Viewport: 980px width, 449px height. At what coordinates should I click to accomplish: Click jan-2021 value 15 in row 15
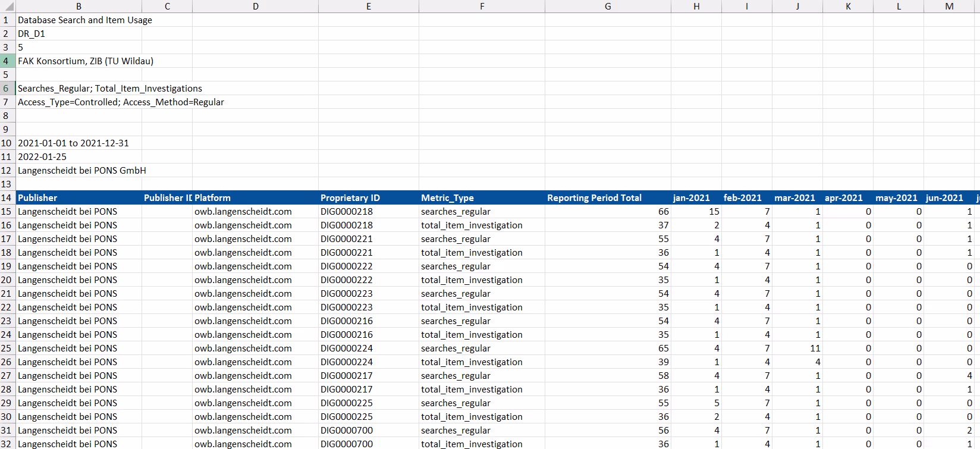coord(696,212)
